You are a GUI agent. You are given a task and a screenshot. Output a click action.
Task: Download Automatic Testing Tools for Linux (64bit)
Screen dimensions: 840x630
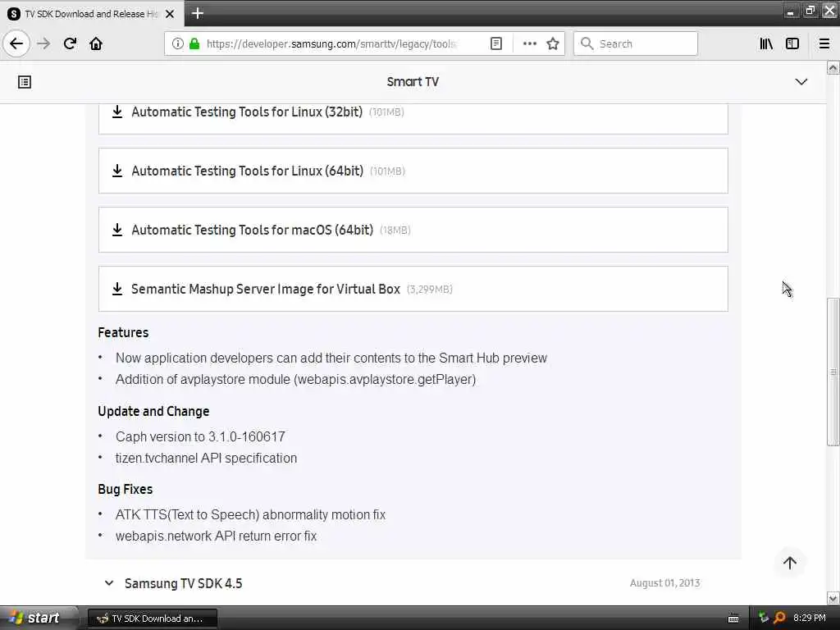248,171
